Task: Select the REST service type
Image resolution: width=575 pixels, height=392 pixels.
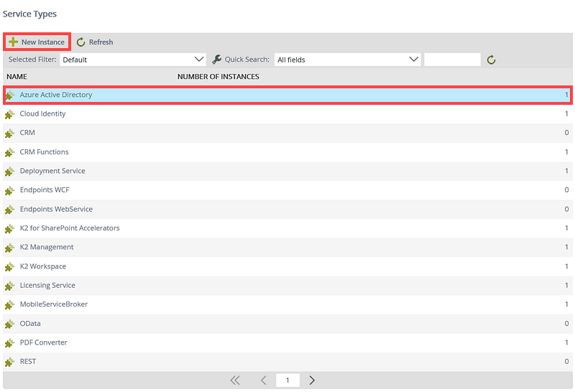Action: (x=287, y=362)
